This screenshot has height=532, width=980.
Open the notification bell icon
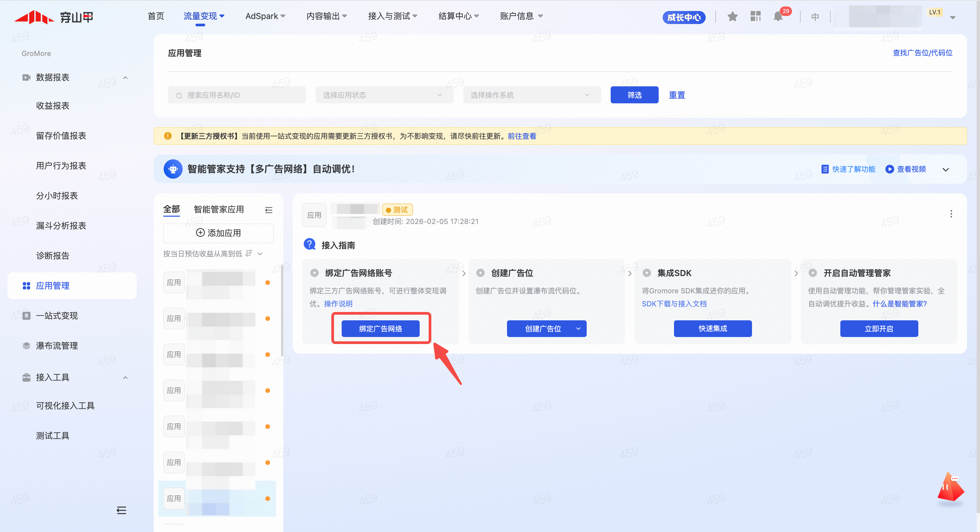pos(778,17)
